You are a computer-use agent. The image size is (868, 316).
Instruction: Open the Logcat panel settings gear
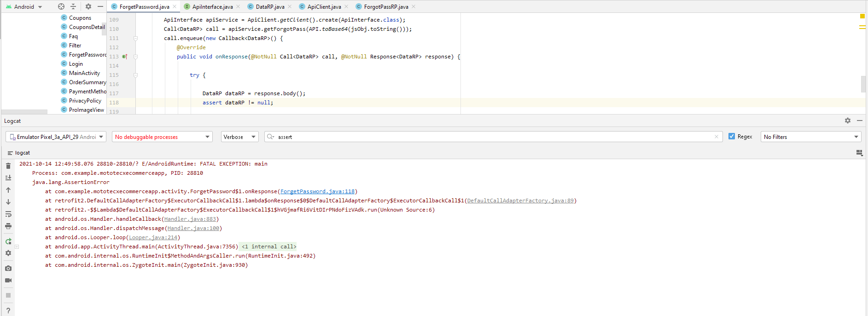(848, 121)
